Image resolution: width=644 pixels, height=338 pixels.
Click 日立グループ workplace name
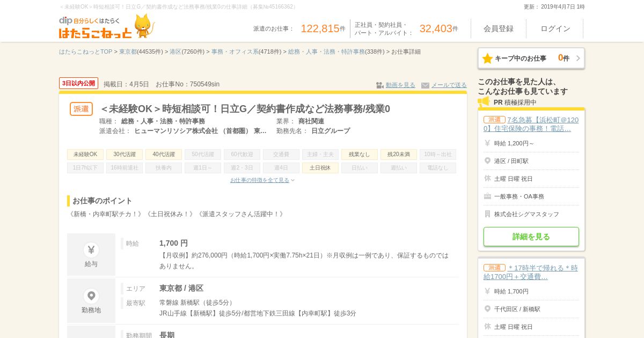pos(331,131)
